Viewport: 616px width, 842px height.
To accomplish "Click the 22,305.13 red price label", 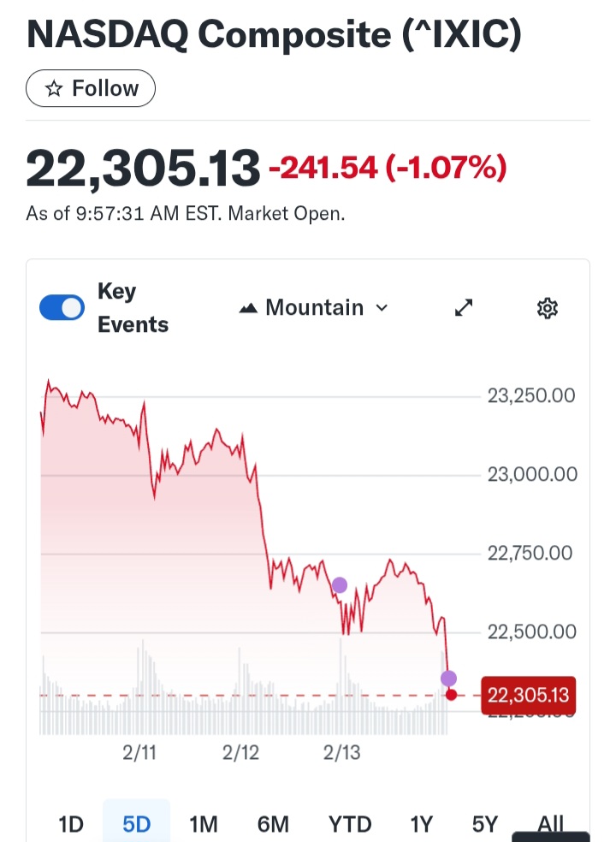I will pyautogui.click(x=529, y=695).
